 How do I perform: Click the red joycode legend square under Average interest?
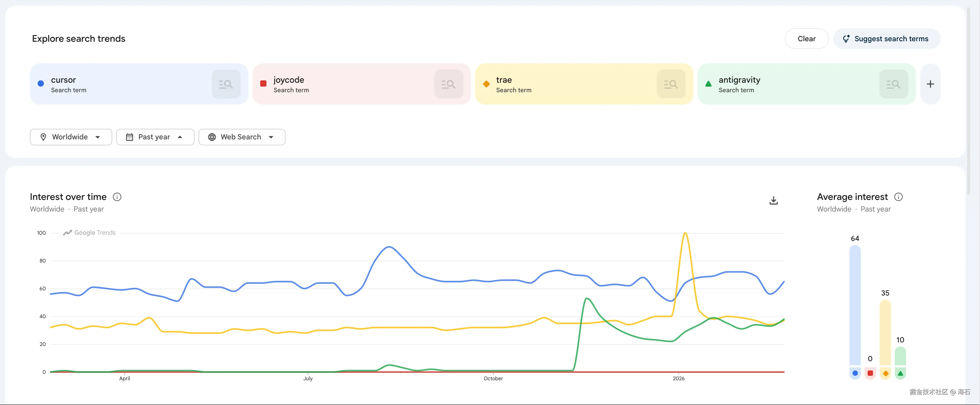tap(870, 373)
